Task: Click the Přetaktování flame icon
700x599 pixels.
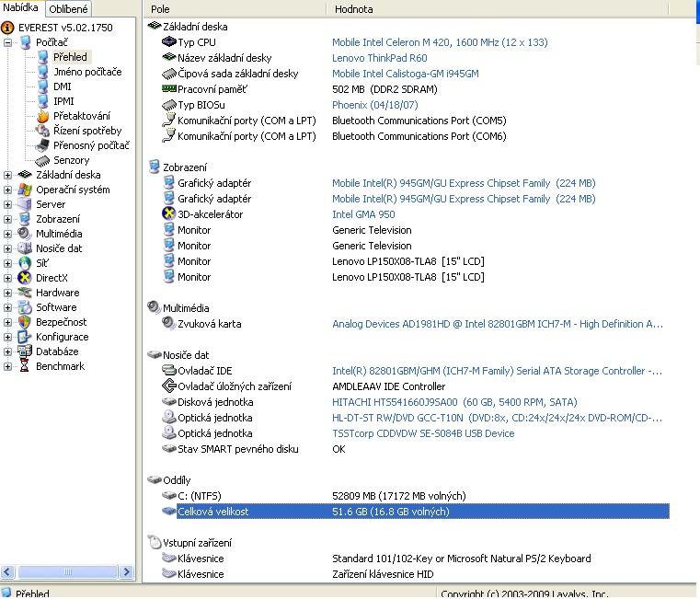Action: [x=42, y=116]
